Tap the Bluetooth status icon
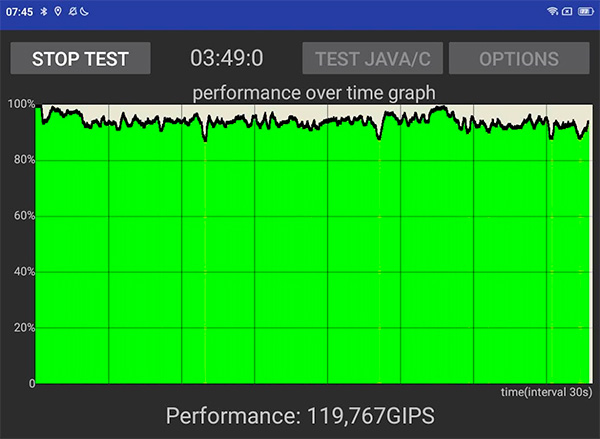The height and width of the screenshot is (439, 600). (x=44, y=11)
